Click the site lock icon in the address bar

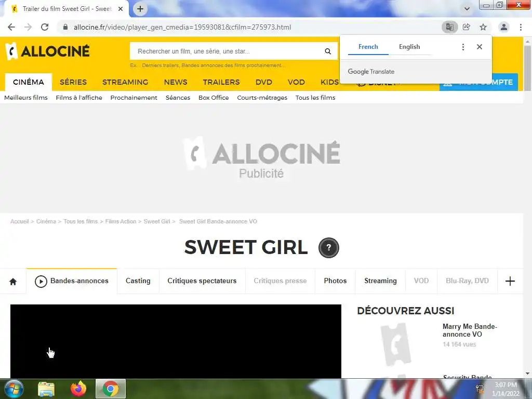(65, 27)
